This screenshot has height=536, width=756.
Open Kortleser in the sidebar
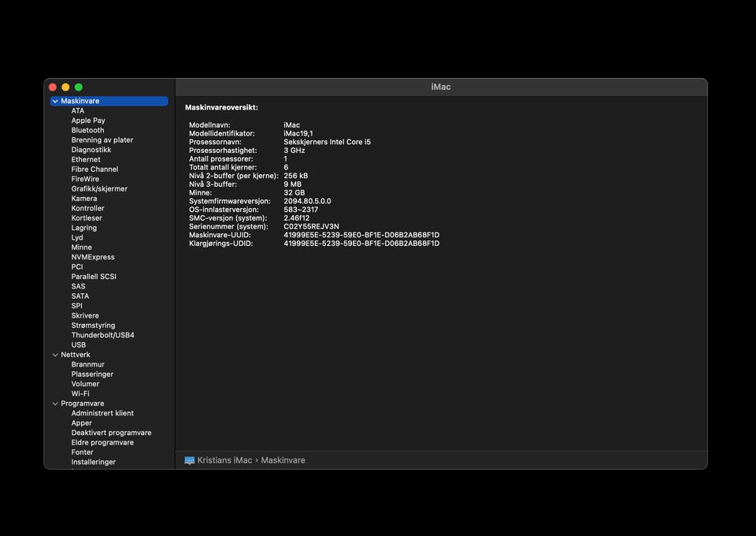point(87,218)
